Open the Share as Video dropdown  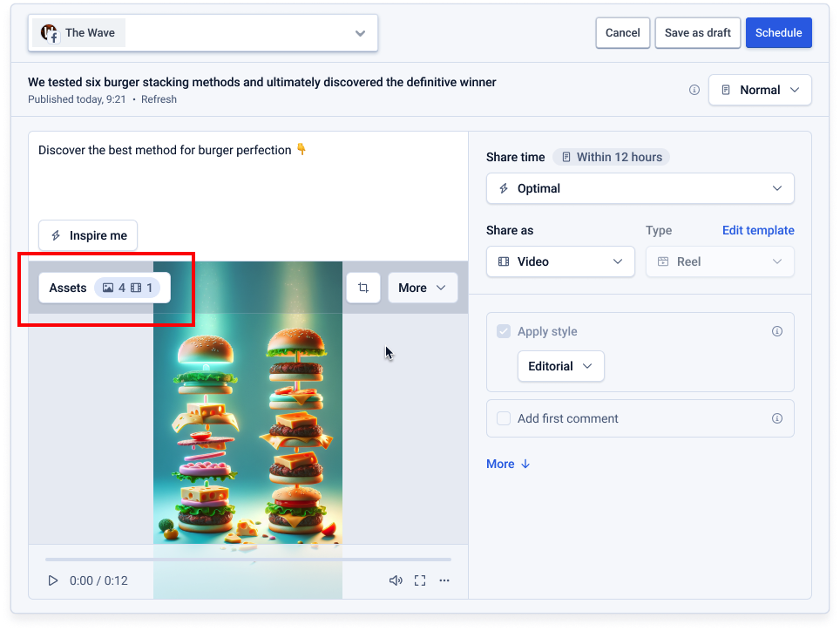[560, 261]
